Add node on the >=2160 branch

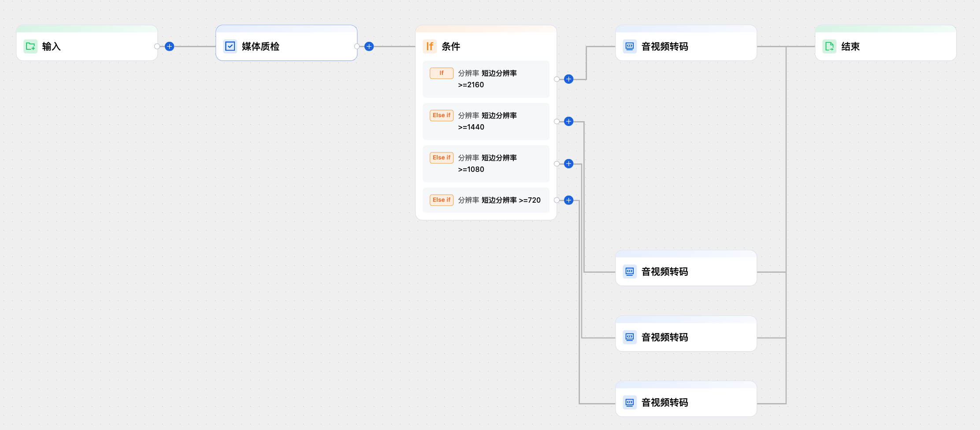click(569, 79)
